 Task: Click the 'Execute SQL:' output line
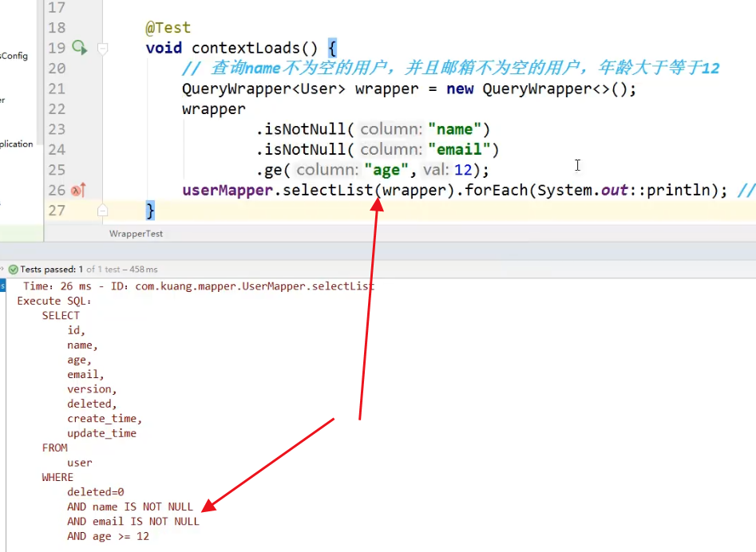(54, 301)
